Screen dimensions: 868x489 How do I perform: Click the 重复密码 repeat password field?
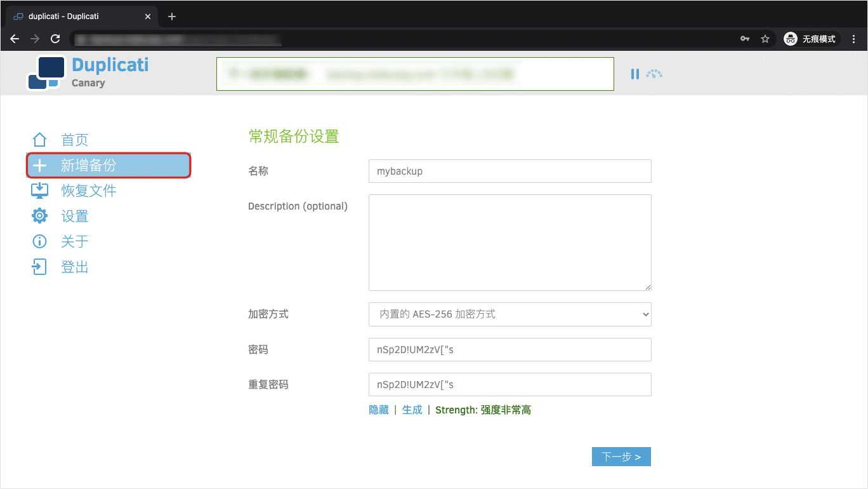click(x=510, y=384)
